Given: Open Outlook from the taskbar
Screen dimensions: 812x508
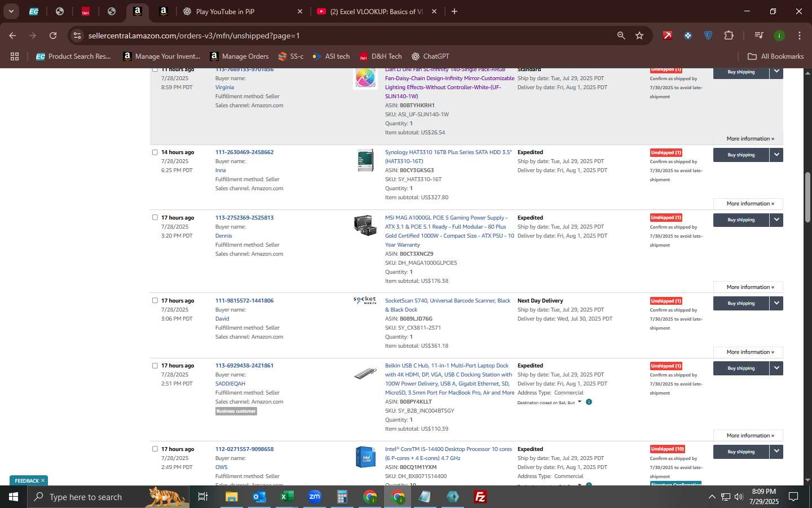Looking at the screenshot, I should [x=259, y=497].
